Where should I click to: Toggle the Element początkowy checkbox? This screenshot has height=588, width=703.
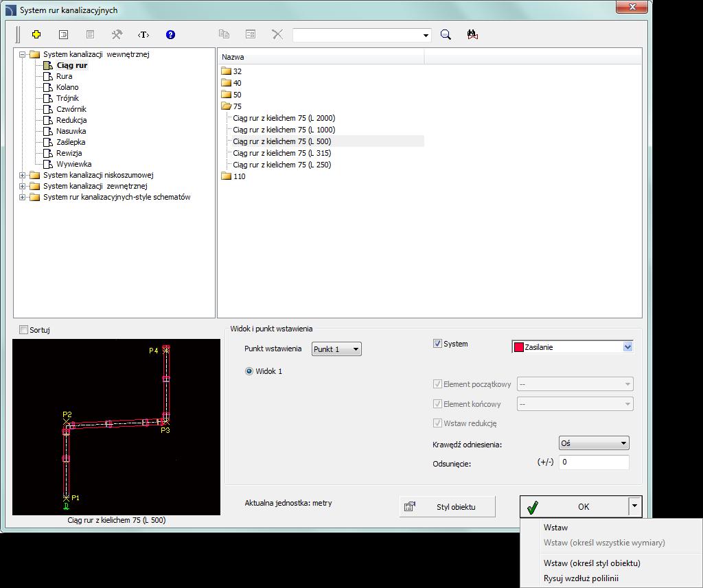click(x=437, y=384)
